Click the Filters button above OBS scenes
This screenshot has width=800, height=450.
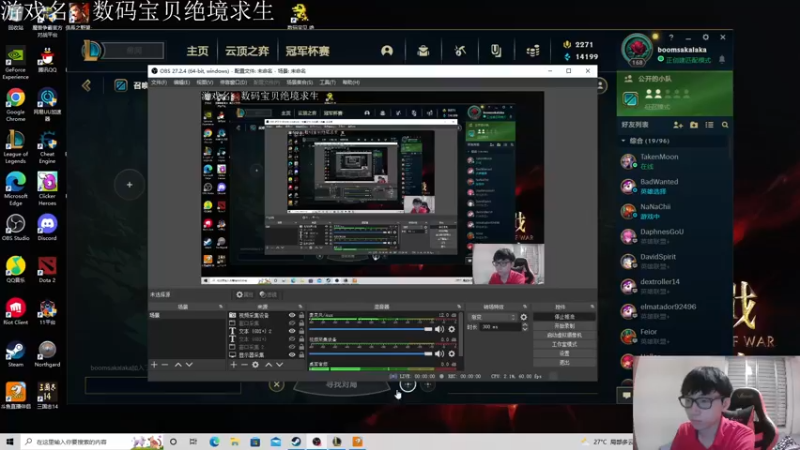pos(268,294)
